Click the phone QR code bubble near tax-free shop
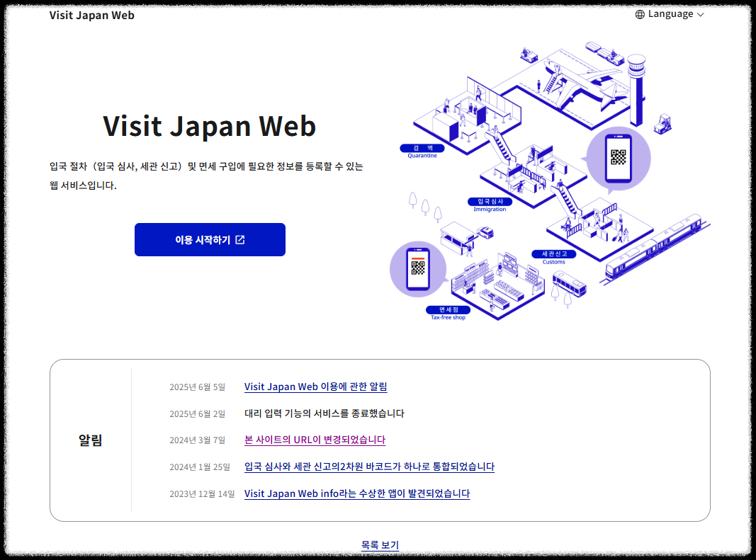Image resolution: width=756 pixels, height=560 pixels. tap(418, 269)
